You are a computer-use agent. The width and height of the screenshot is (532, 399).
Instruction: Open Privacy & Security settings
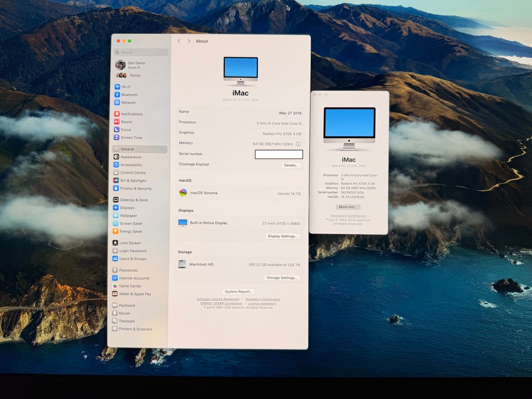click(x=132, y=188)
